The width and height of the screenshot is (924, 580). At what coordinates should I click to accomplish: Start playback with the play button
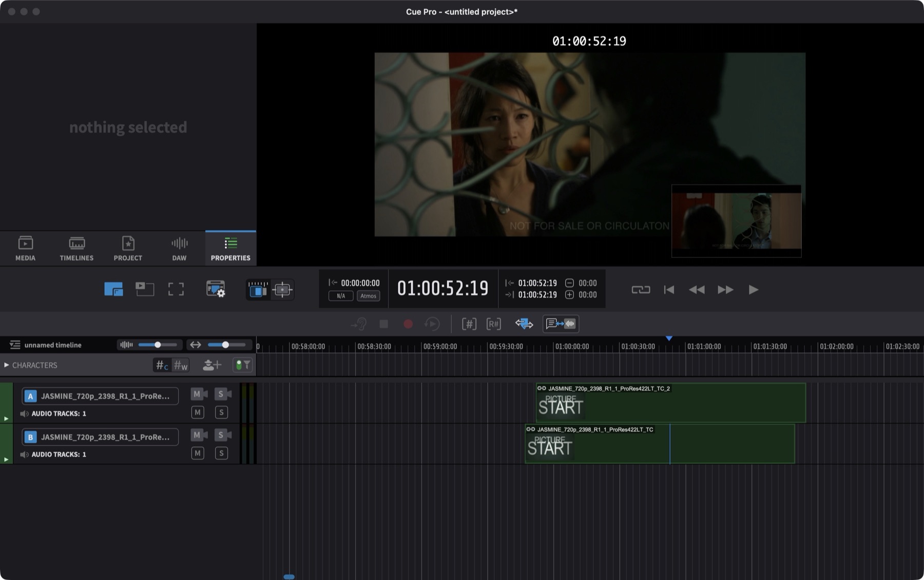(753, 290)
